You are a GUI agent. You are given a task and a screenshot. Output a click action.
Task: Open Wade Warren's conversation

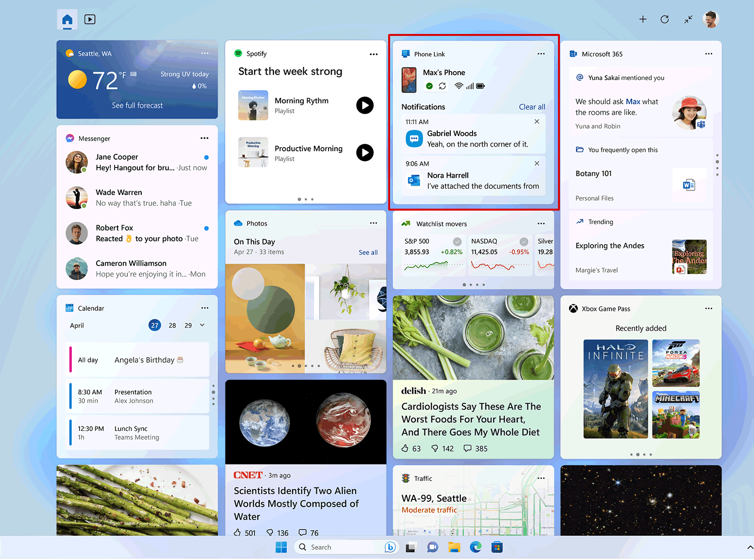click(137, 198)
